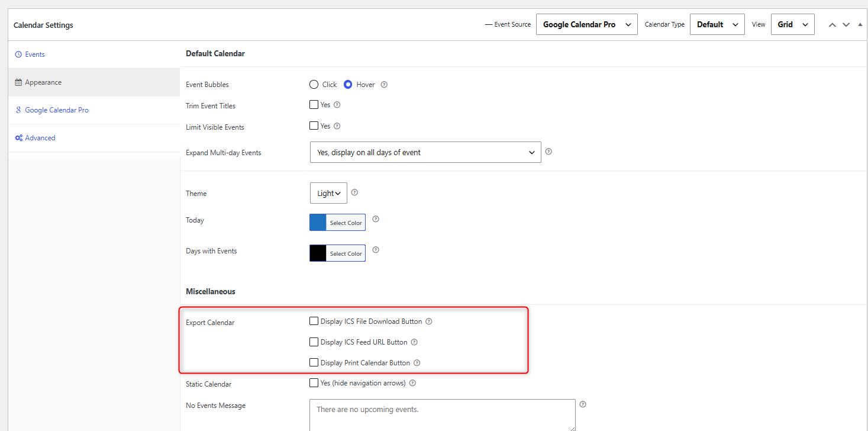
Task: Select the Click radio for Event Bubbles
Action: point(314,85)
